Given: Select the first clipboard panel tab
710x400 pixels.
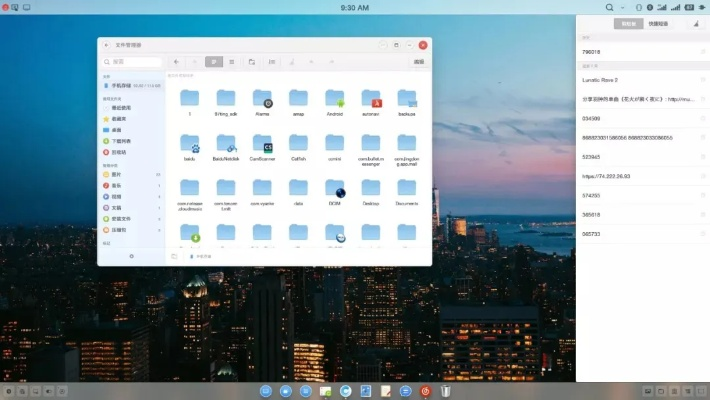Looking at the screenshot, I should 628,23.
